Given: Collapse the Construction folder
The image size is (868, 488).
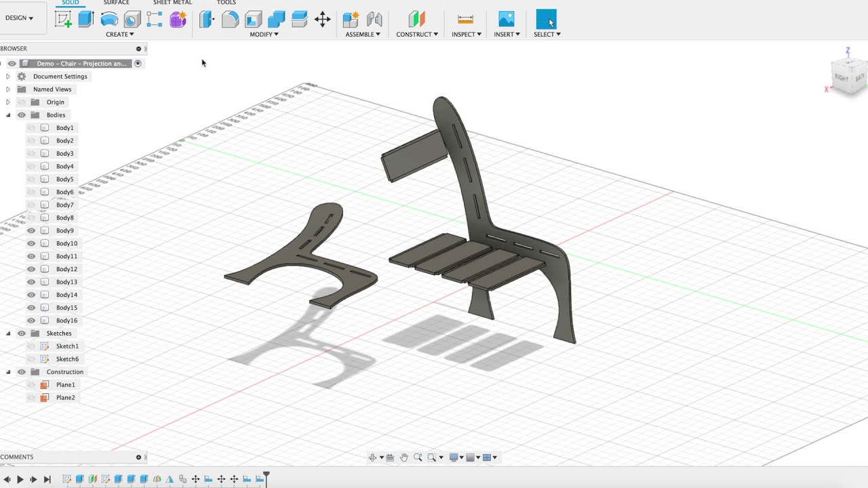Looking at the screenshot, I should 8,372.
